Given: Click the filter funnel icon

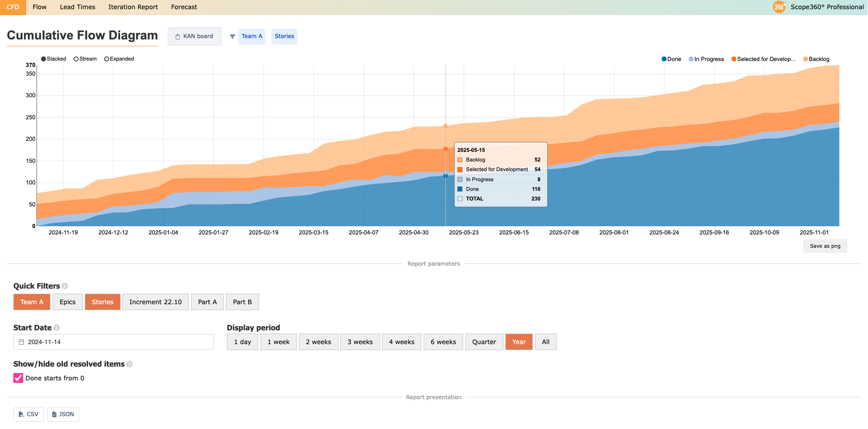Looking at the screenshot, I should tap(232, 37).
